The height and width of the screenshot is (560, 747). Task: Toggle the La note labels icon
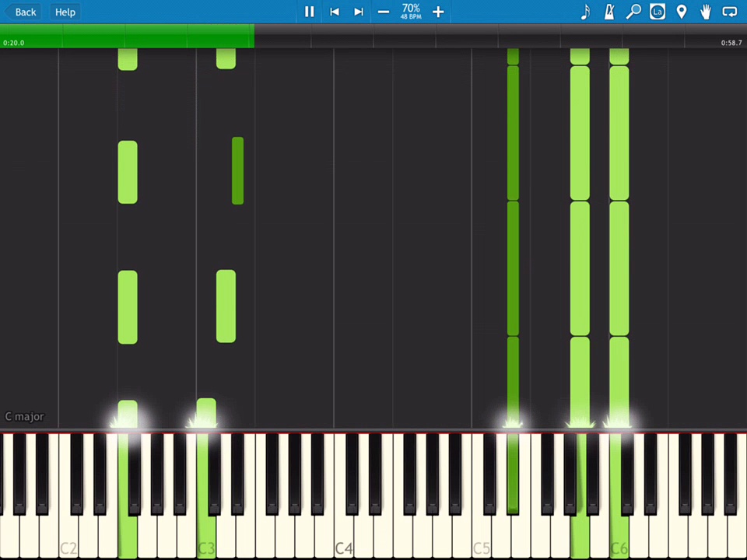658,12
